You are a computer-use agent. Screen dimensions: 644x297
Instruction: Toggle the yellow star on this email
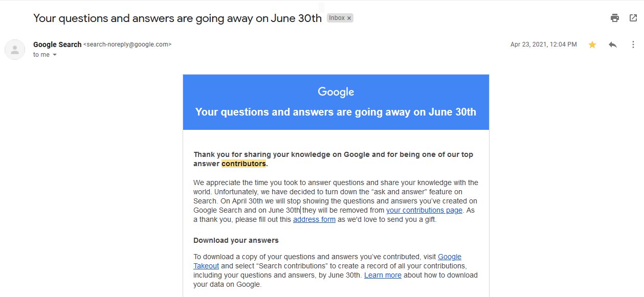pyautogui.click(x=592, y=45)
